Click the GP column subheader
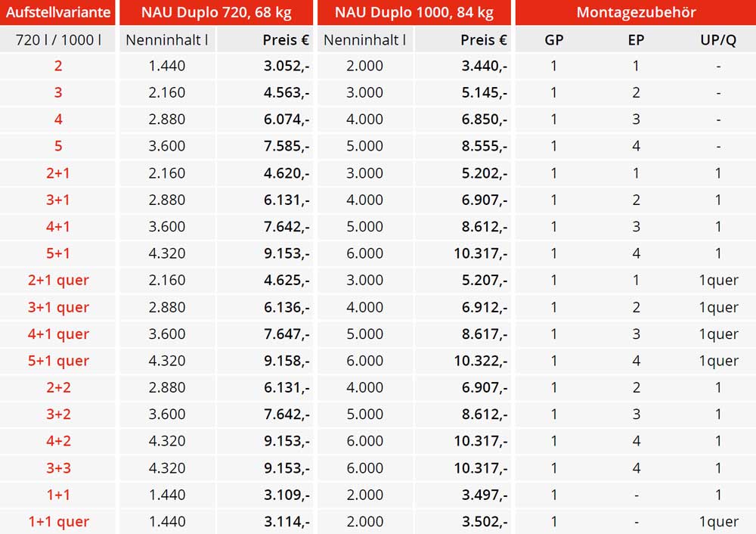Image resolution: width=756 pixels, height=534 pixels. click(x=554, y=40)
